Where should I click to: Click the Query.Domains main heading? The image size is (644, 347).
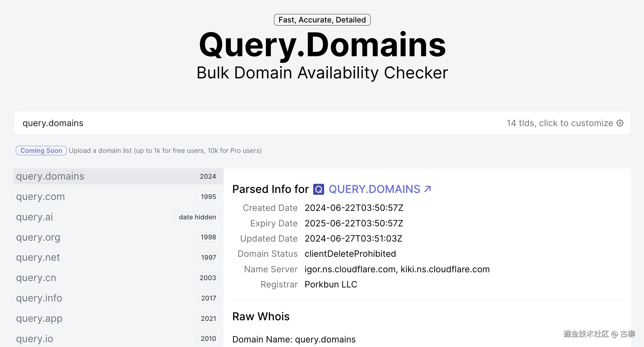pos(322,45)
